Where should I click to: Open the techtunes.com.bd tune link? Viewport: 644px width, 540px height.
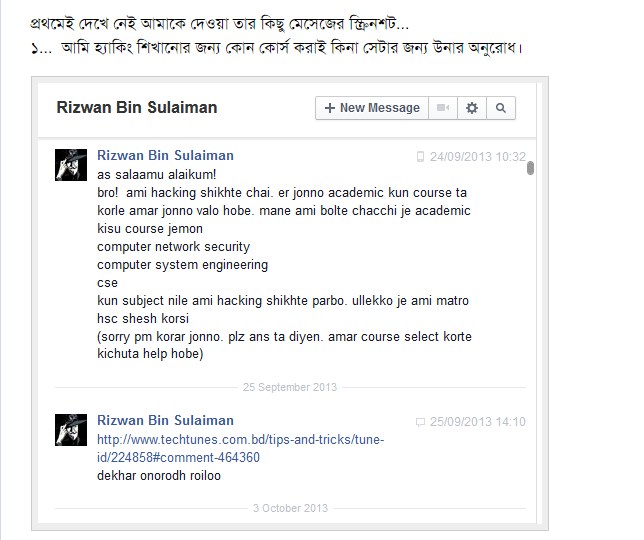coord(240,448)
